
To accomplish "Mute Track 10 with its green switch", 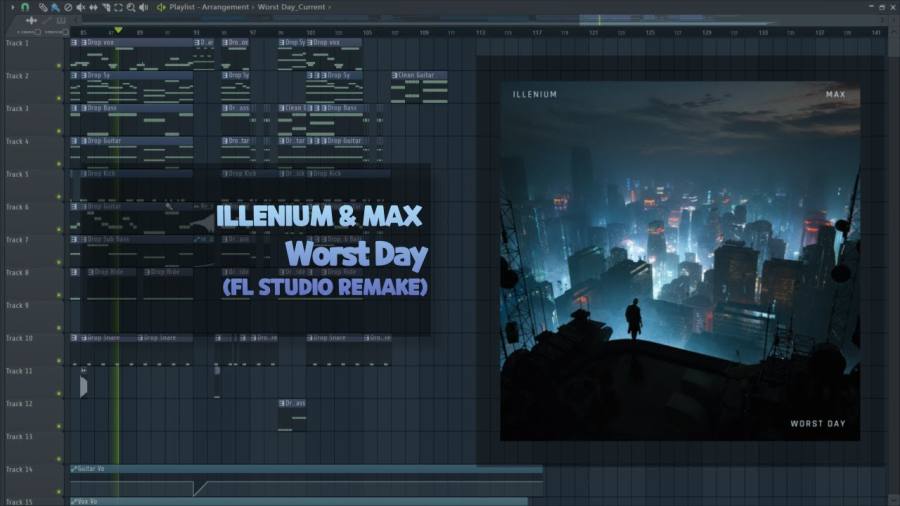I will coord(59,360).
